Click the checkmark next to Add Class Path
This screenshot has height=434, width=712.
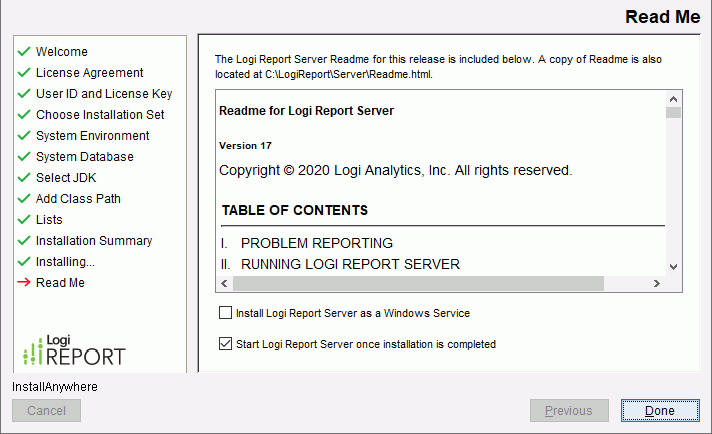coord(24,198)
